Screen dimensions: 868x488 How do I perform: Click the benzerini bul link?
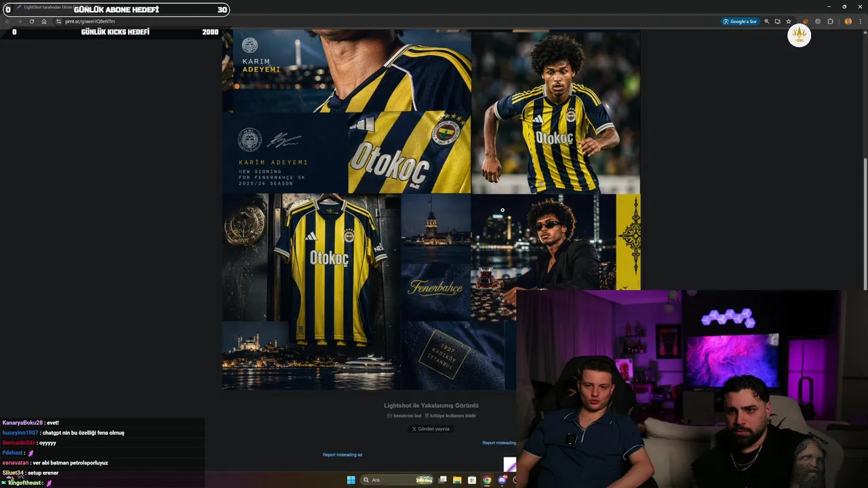tap(404, 415)
